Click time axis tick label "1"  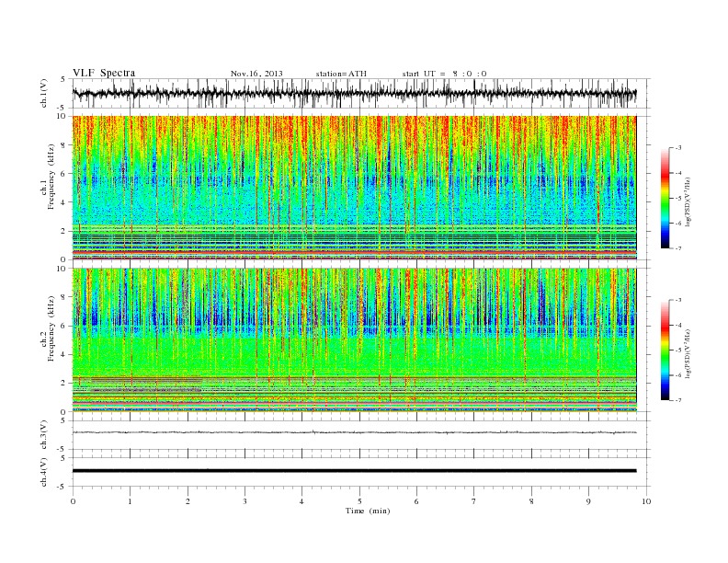(x=130, y=501)
